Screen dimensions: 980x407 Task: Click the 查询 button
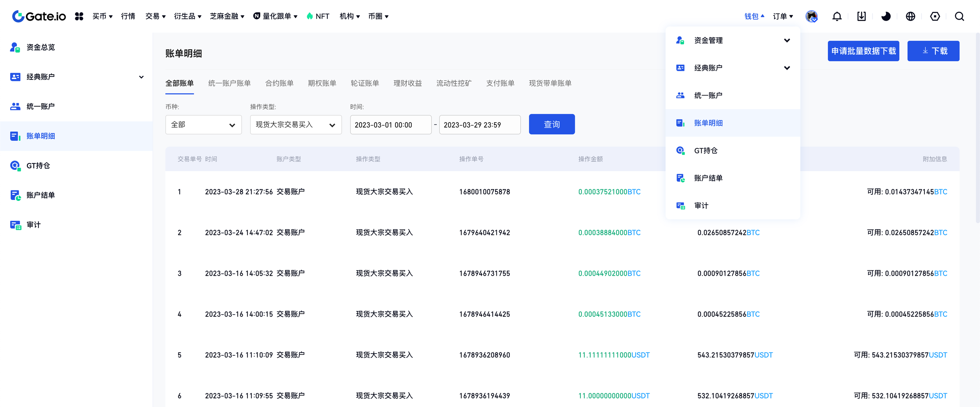551,124
